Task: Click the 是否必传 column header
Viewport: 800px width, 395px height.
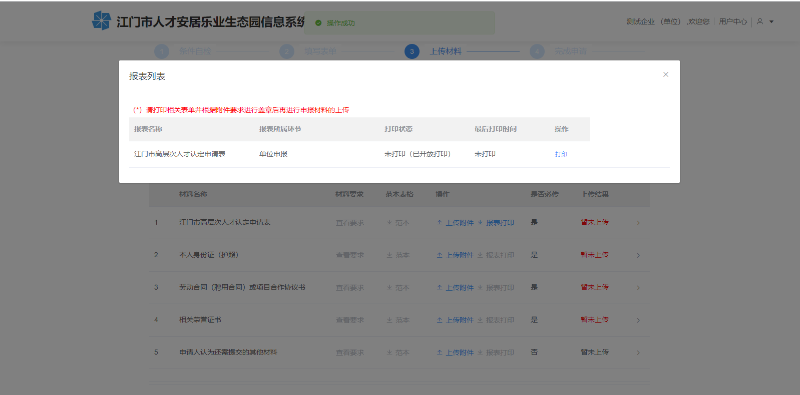Action: click(544, 194)
